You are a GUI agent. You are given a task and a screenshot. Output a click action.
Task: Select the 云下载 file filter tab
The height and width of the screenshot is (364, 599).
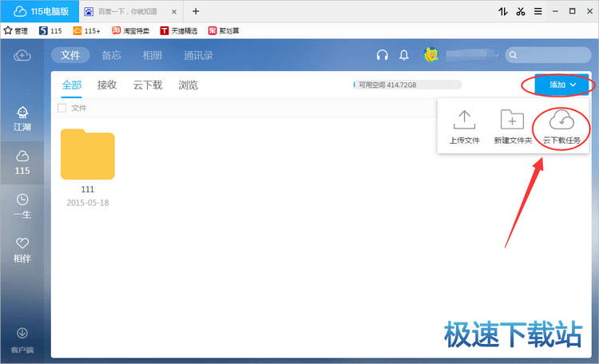pyautogui.click(x=148, y=85)
